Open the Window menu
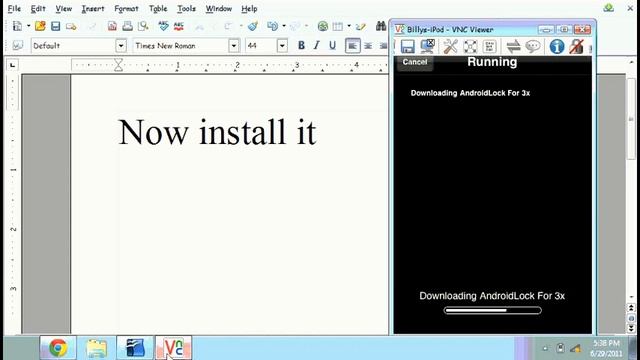640x360 pixels. coord(219,9)
